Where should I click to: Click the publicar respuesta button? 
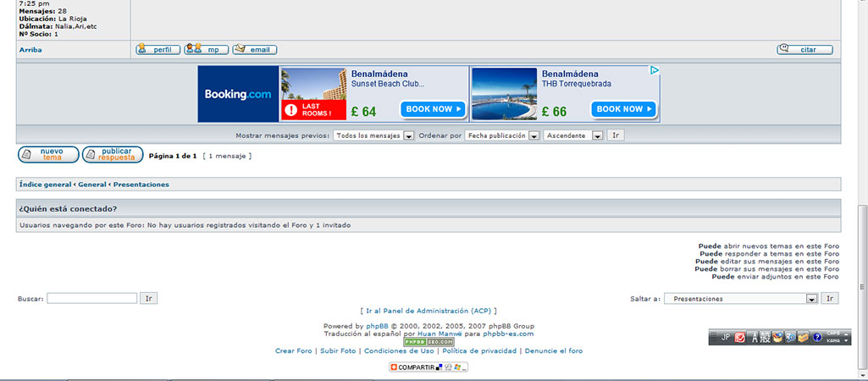coord(113,154)
